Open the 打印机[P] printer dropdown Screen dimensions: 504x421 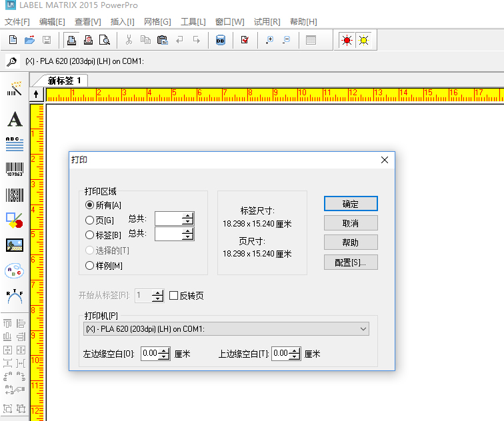[226, 329]
